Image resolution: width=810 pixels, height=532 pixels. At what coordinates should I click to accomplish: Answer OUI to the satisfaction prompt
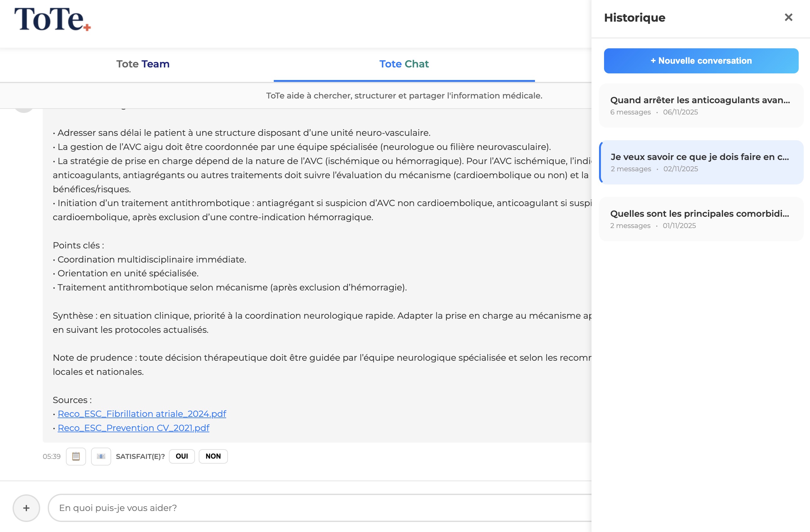click(182, 456)
